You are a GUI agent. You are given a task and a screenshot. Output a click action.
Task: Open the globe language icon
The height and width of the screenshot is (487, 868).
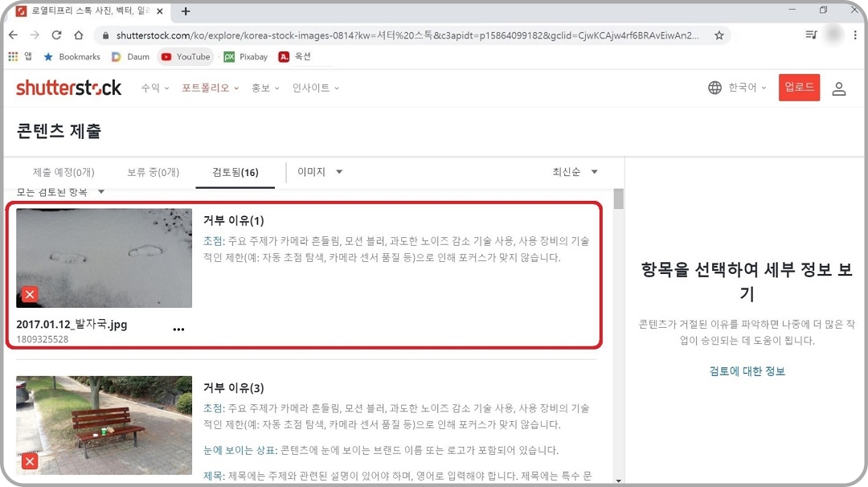(715, 87)
